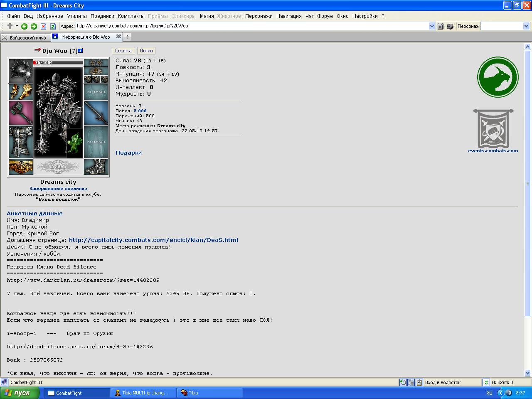The width and height of the screenshot is (532, 399).
Task: Click the blue info icon beside Djo Woo [7]
Action: [x=81, y=51]
